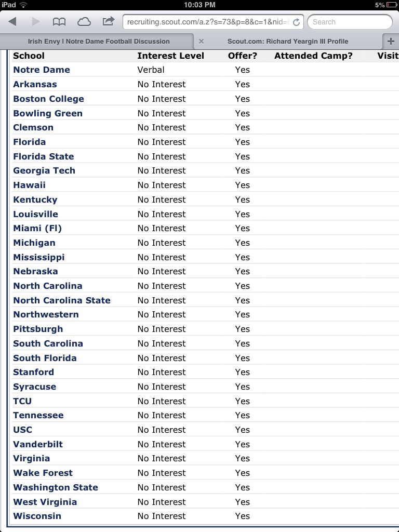Open the Wisconsin school link
Screen dimensions: 399x532
click(x=37, y=516)
